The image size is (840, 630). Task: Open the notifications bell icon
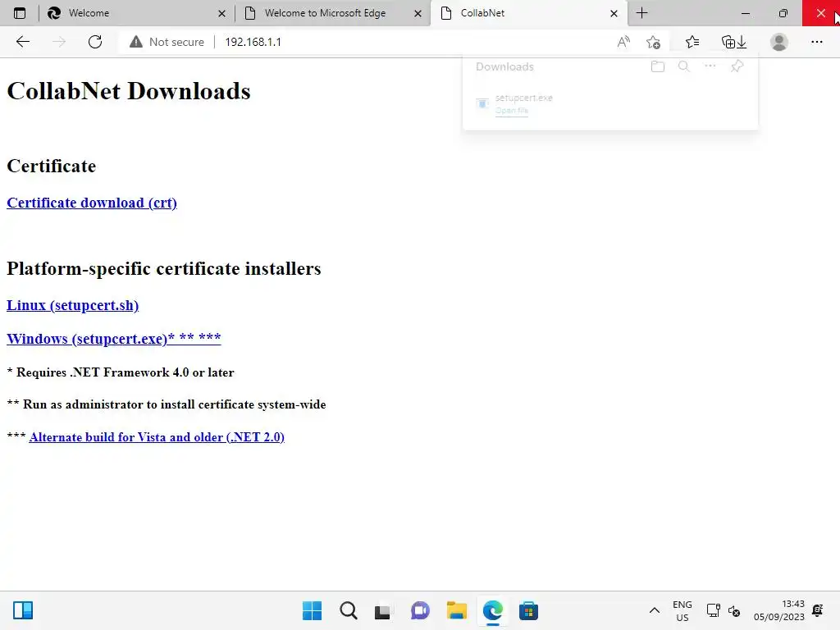[x=818, y=610]
